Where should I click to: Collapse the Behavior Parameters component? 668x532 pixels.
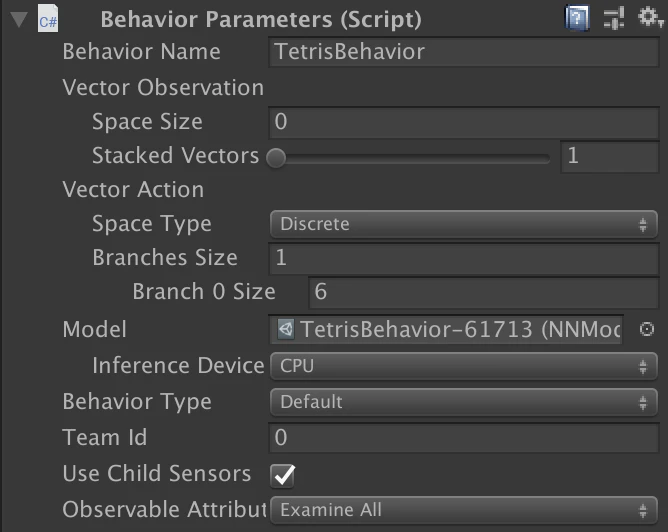[x=19, y=19]
